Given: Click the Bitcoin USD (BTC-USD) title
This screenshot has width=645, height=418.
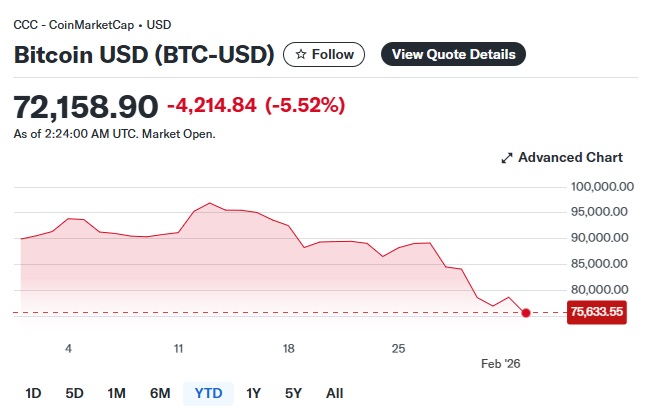Looking at the screenshot, I should point(143,54).
